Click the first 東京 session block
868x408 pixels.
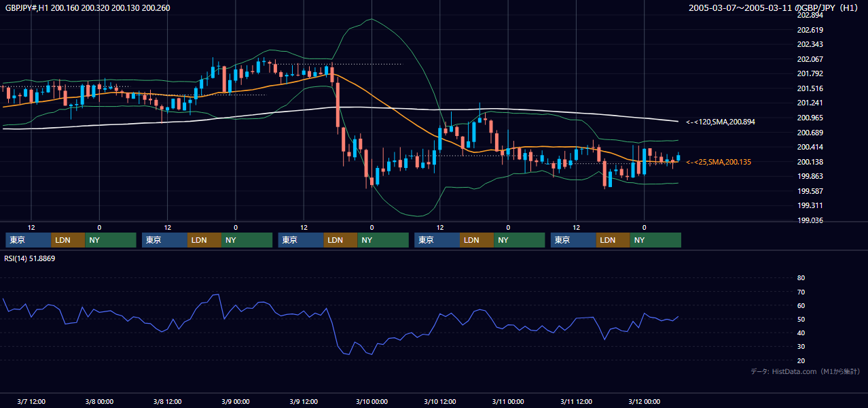(x=29, y=240)
